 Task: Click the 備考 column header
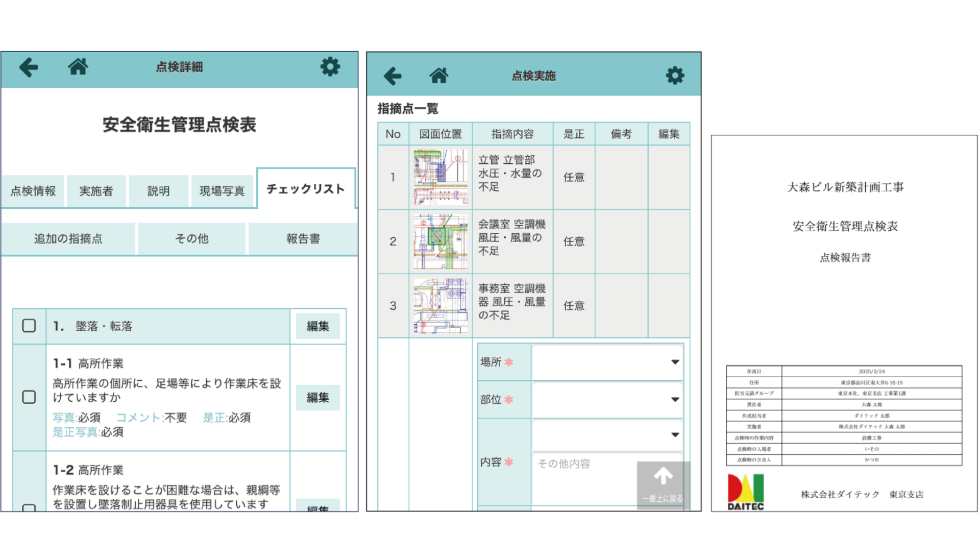coord(621,134)
